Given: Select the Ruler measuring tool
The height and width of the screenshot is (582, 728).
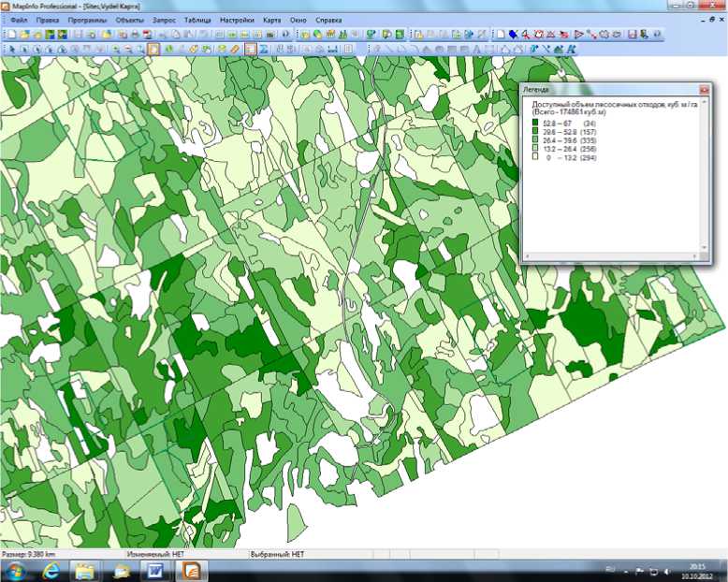Looking at the screenshot, I should 236,49.
